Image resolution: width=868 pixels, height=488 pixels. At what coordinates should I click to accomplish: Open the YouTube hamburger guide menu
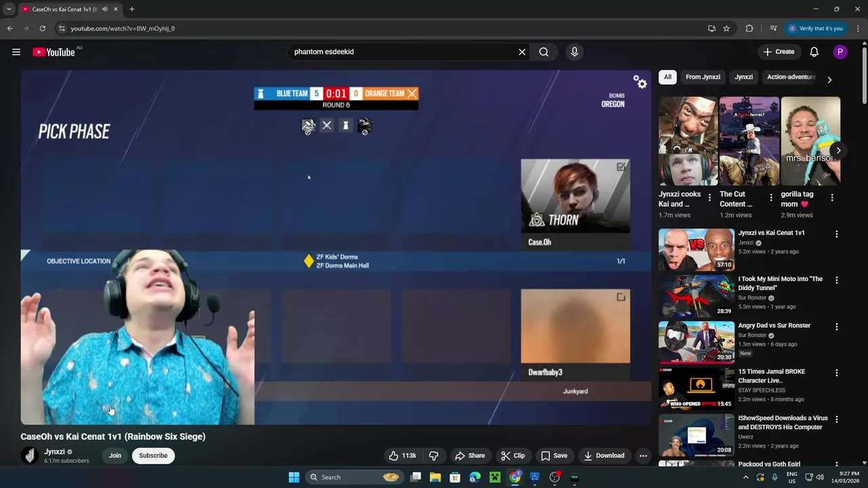(x=16, y=52)
